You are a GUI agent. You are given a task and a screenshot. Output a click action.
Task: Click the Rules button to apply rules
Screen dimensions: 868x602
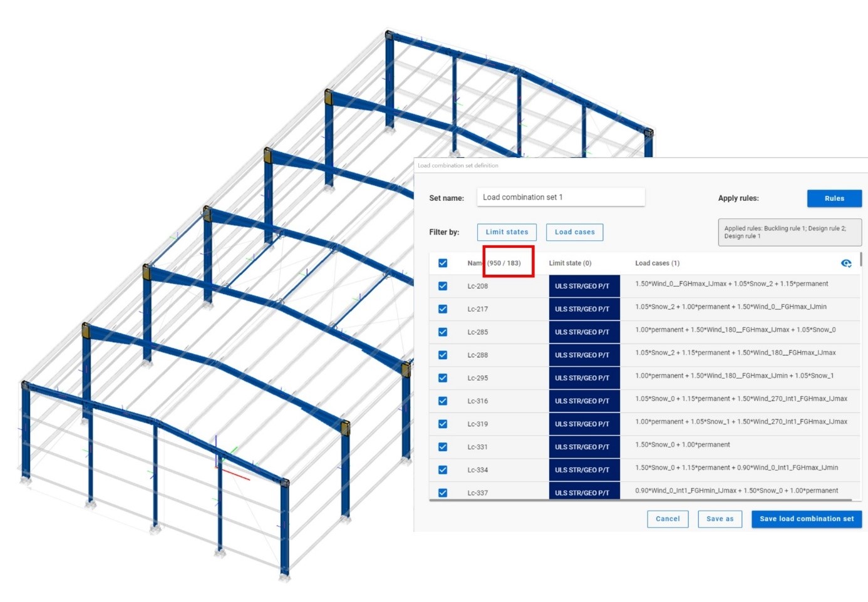pyautogui.click(x=834, y=198)
